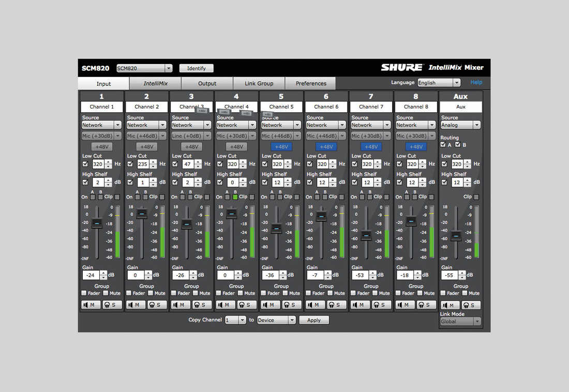Screen dimensions: 569x392
Task: Toggle the High Shelf checkbox on Channel 5
Action: click(x=264, y=183)
